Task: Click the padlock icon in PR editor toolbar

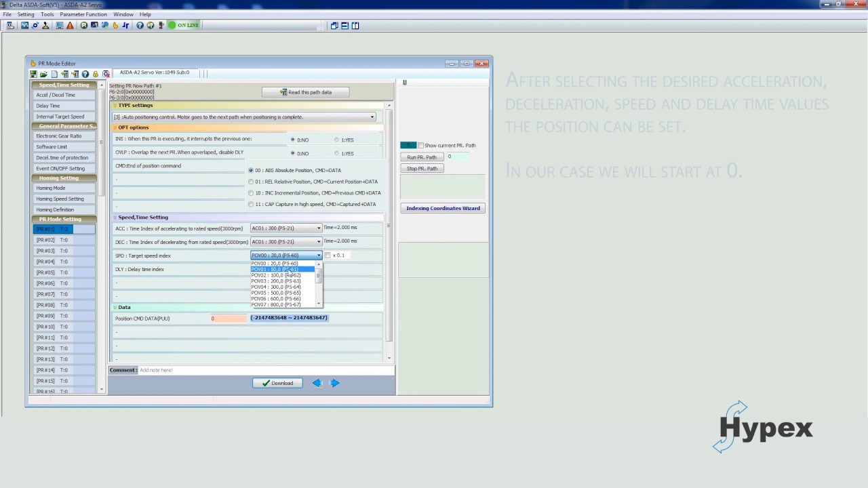Action: click(x=96, y=74)
